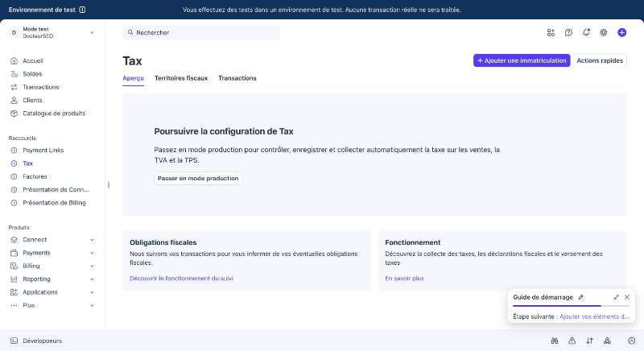Click Passer en mode production

198,178
